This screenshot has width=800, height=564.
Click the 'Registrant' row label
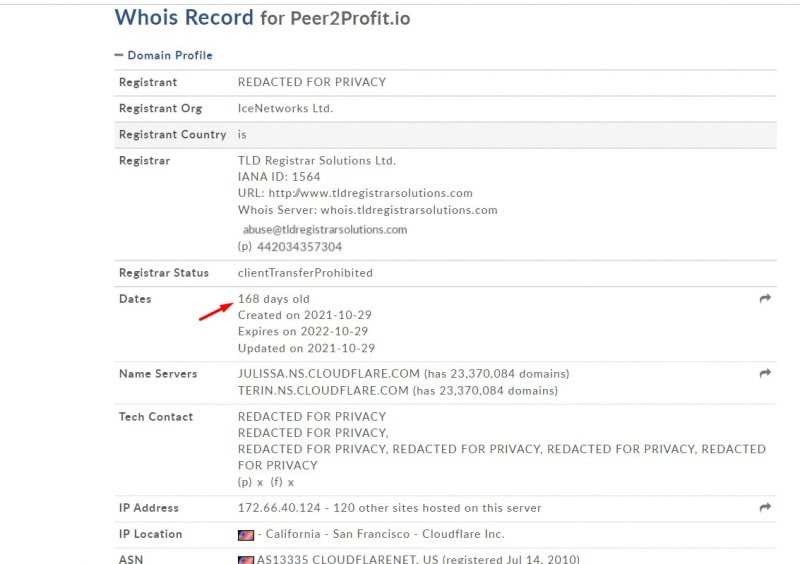click(148, 83)
